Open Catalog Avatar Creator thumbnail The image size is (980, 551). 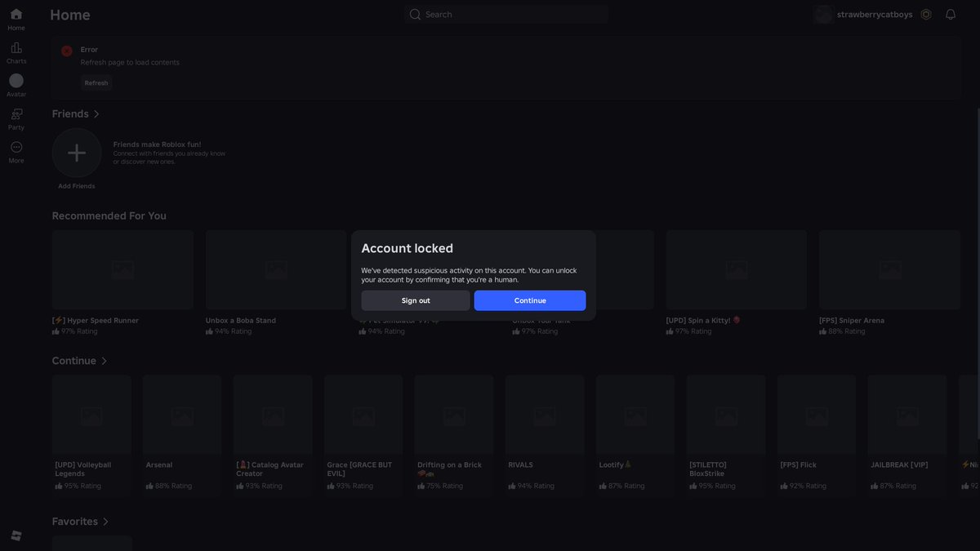click(x=273, y=415)
